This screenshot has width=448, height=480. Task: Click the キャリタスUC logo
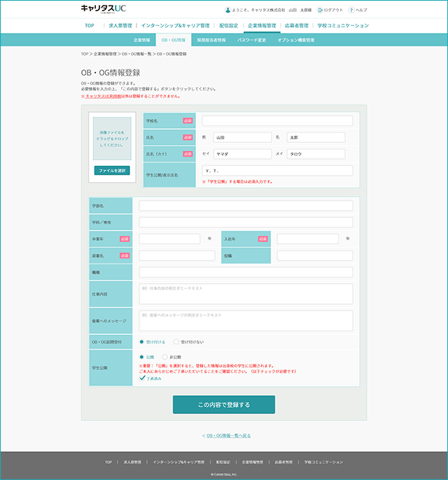(x=104, y=9)
